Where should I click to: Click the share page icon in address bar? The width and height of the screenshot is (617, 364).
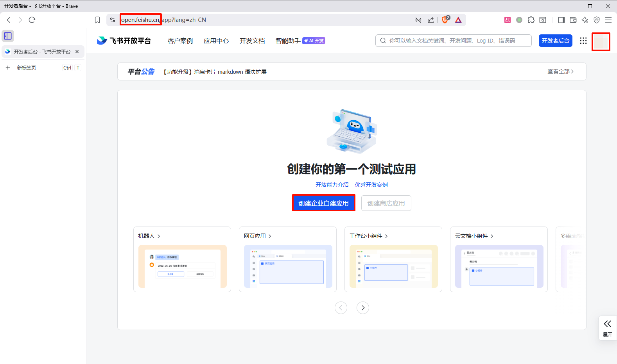(430, 20)
